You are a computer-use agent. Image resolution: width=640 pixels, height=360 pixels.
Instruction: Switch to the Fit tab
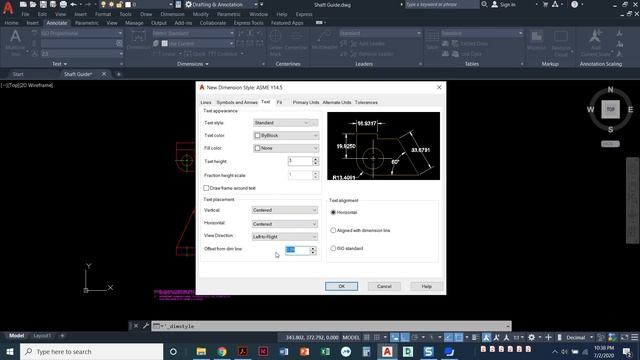(279, 102)
